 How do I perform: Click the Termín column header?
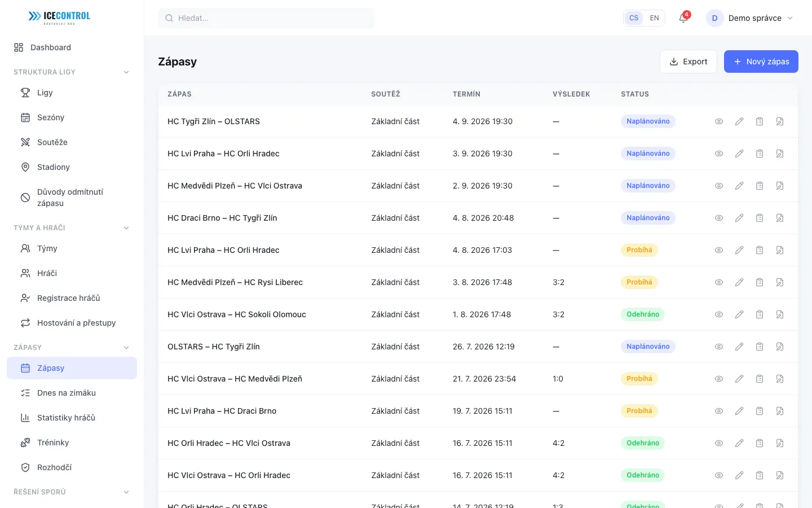(x=466, y=94)
